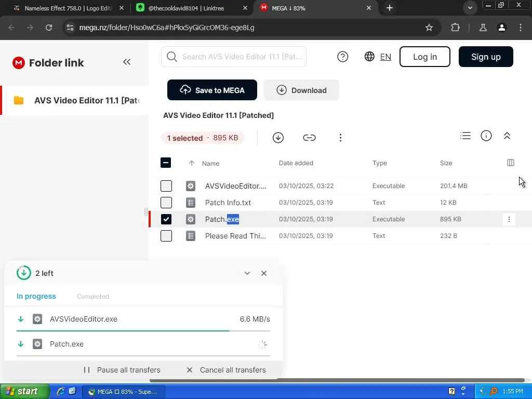Click Save to MEGA button

[212, 90]
